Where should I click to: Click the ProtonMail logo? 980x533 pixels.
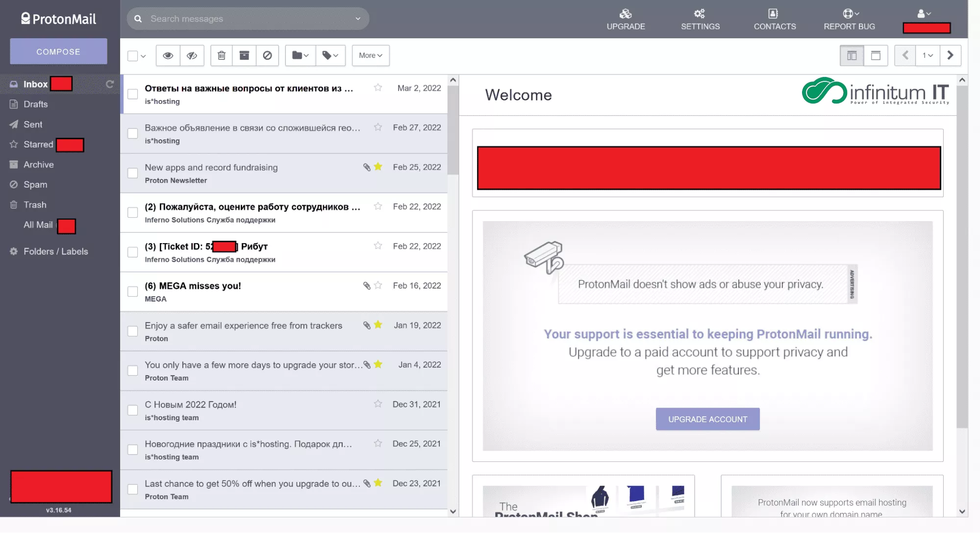[x=58, y=19]
